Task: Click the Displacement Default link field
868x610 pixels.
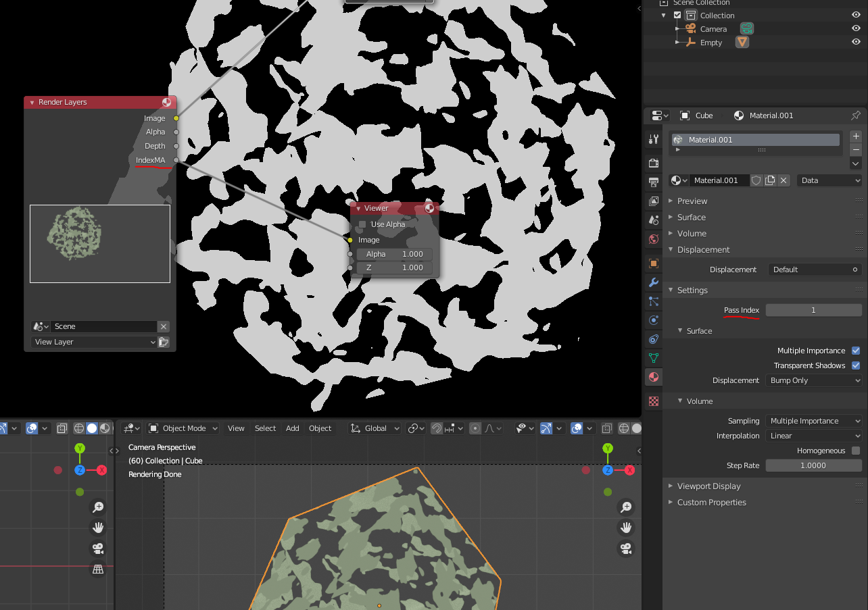Action: (x=815, y=270)
